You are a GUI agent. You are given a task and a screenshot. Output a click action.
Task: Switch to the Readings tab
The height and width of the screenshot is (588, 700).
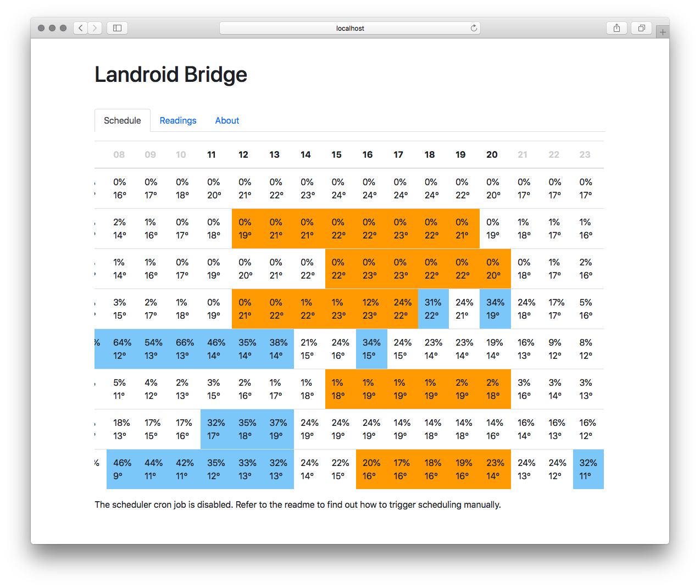pyautogui.click(x=178, y=120)
